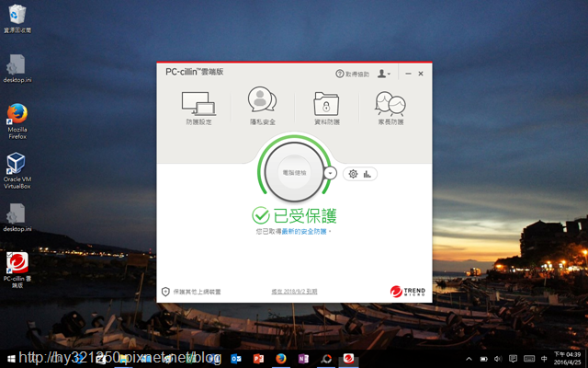
Task: Open the 家長防護 parental controls icon
Action: (390, 108)
